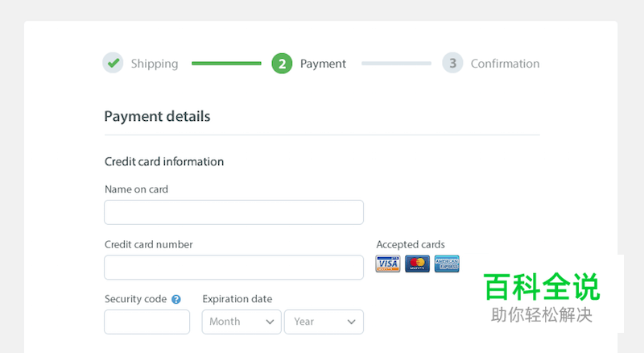The image size is (644, 353).
Task: Click into the Security code field
Action: click(x=147, y=322)
